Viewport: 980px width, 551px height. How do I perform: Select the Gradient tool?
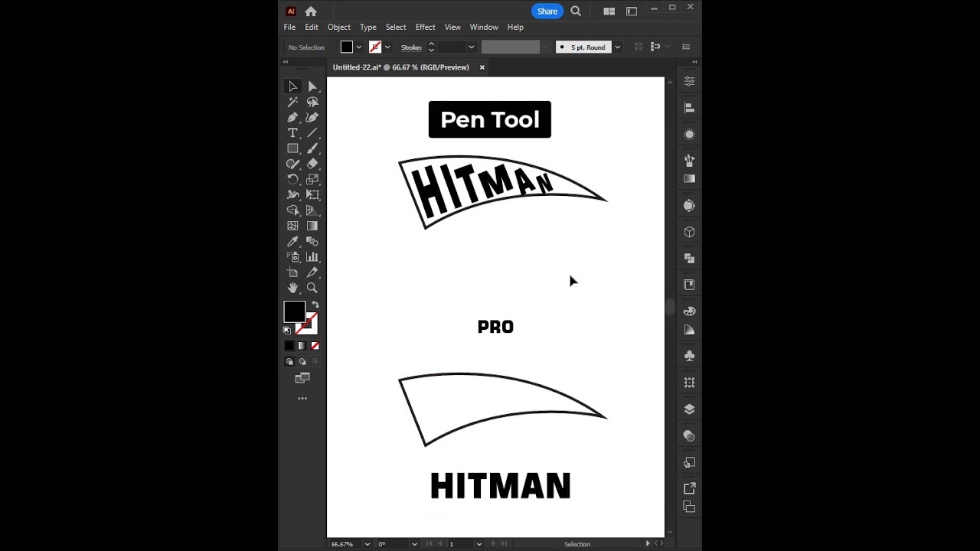pyautogui.click(x=312, y=226)
